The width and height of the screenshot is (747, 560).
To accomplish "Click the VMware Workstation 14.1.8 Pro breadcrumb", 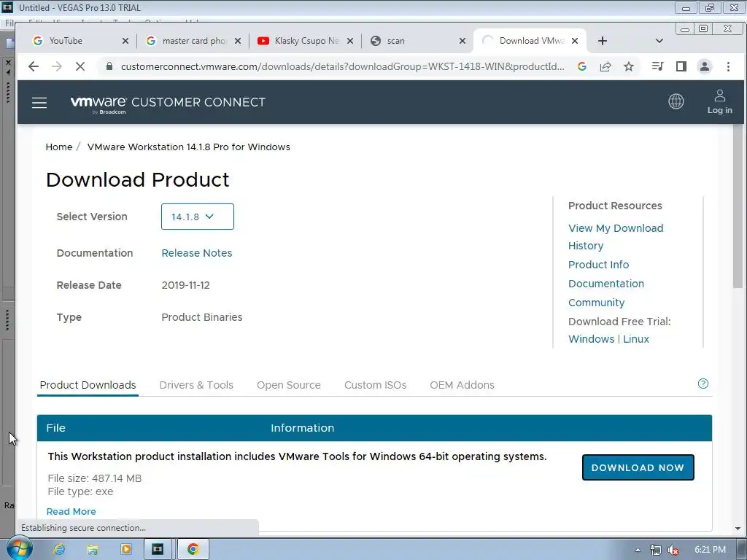I will tap(189, 147).
